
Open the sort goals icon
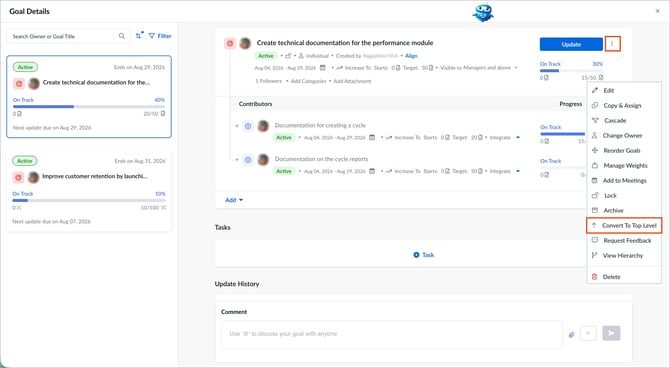point(139,35)
